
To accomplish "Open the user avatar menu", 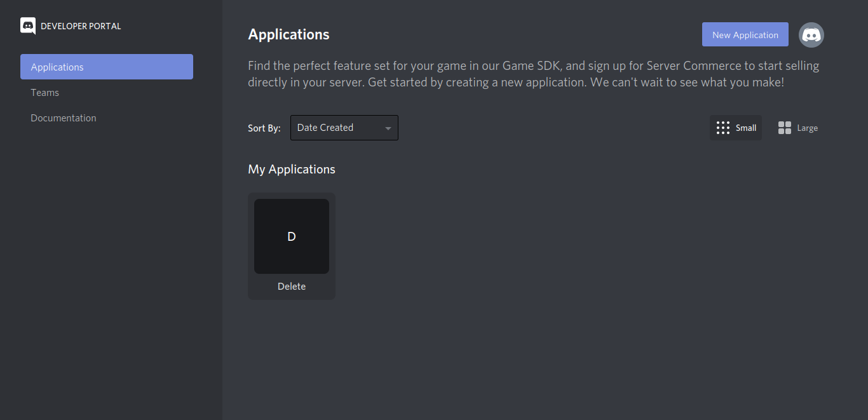I will [811, 35].
